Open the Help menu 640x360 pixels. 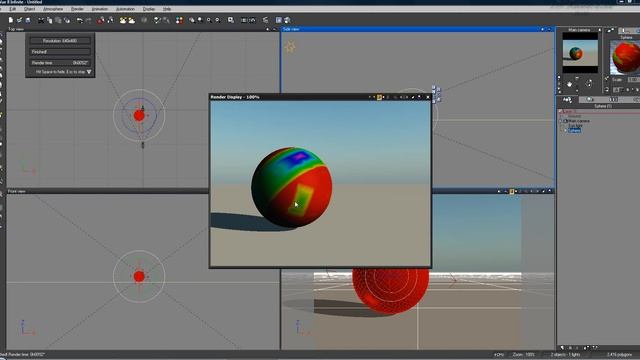167,9
